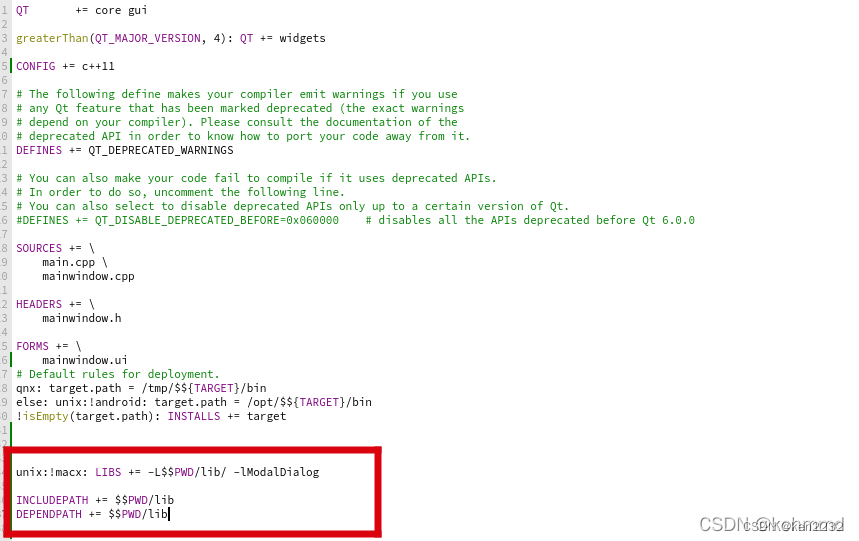Place cursor on CONFIG += c++11 line
Viewport: 859px width, 541px height.
point(65,66)
